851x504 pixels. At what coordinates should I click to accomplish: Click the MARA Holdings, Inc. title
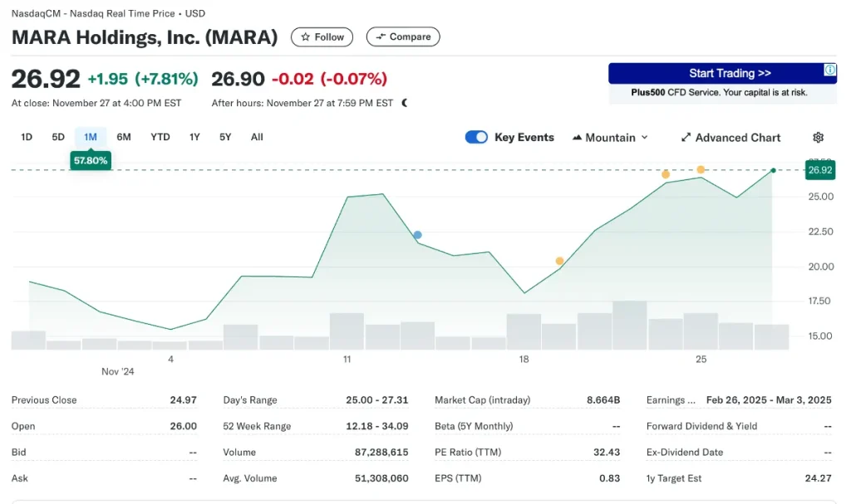coord(145,37)
